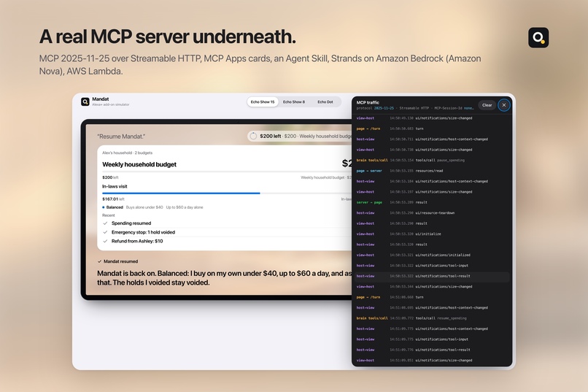The image size is (588, 392).
Task: Click the checkmark beside Refund from Ashley: $10
Action: tap(105, 241)
